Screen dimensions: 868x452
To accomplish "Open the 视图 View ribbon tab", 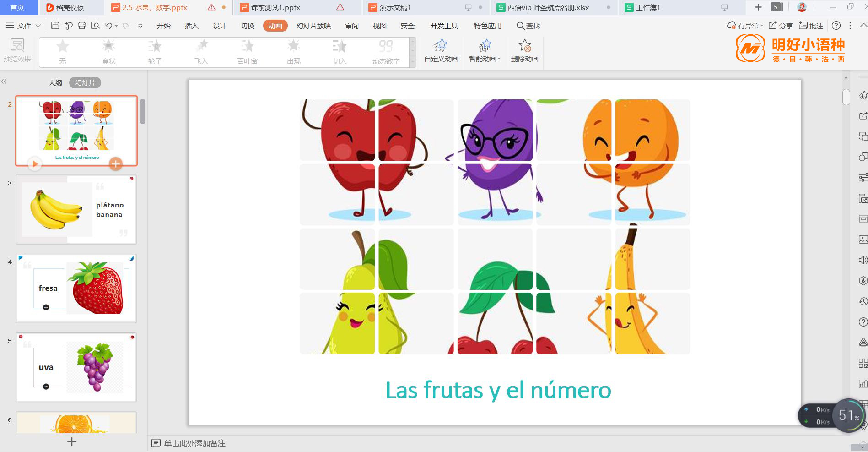I will [x=379, y=26].
